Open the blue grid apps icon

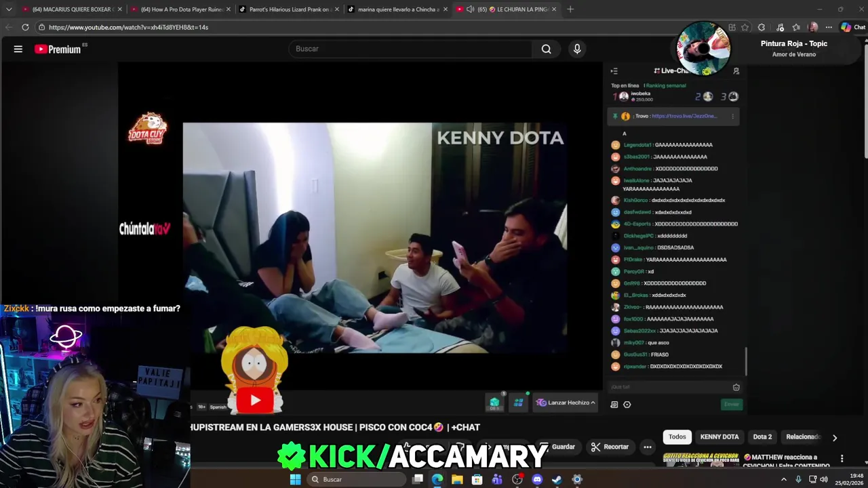point(518,403)
